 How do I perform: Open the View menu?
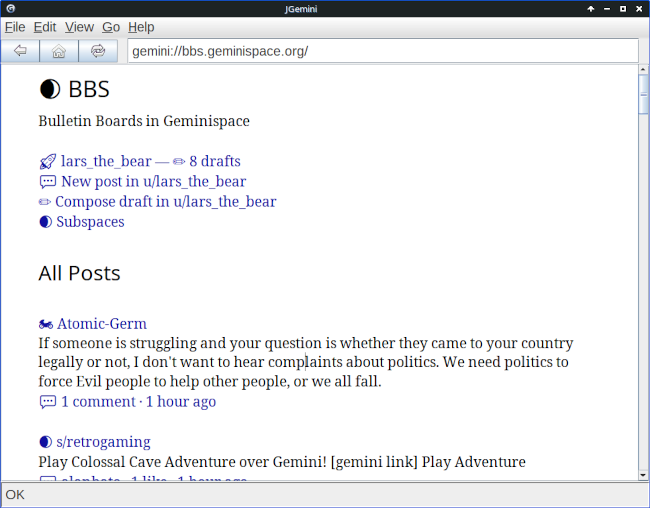coord(79,27)
